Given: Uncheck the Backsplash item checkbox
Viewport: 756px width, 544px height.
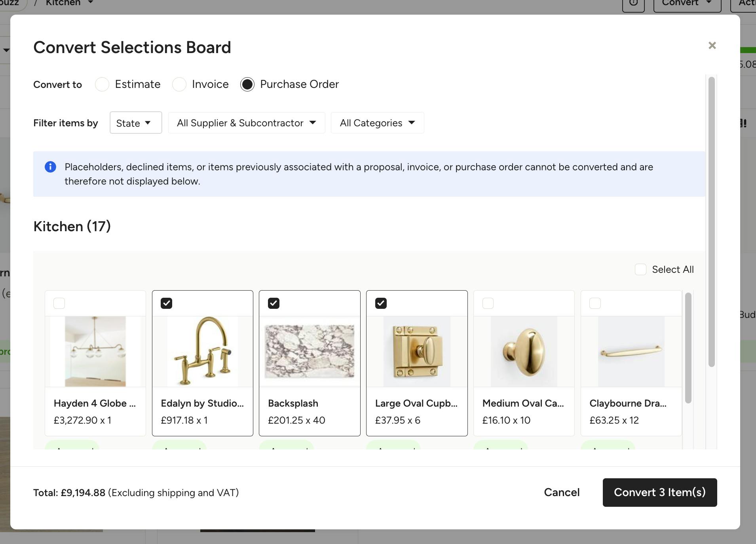Looking at the screenshot, I should point(274,303).
